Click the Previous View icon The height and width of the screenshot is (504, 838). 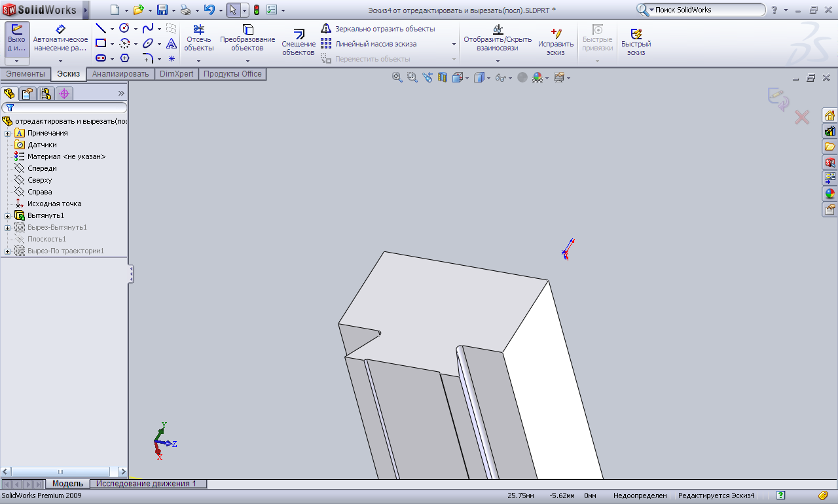428,77
